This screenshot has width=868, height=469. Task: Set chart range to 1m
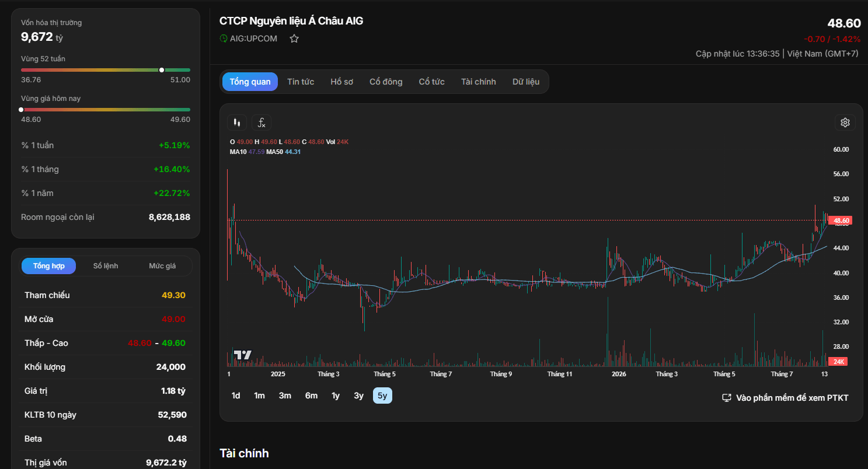259,395
